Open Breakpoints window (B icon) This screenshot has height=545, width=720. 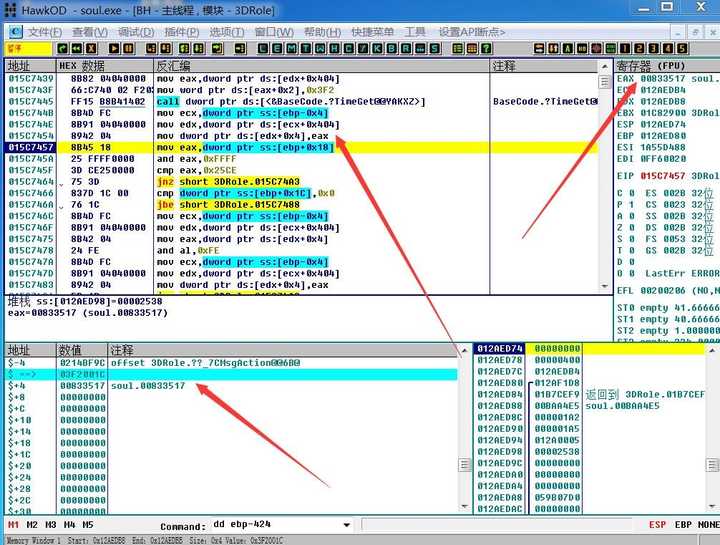(391, 49)
